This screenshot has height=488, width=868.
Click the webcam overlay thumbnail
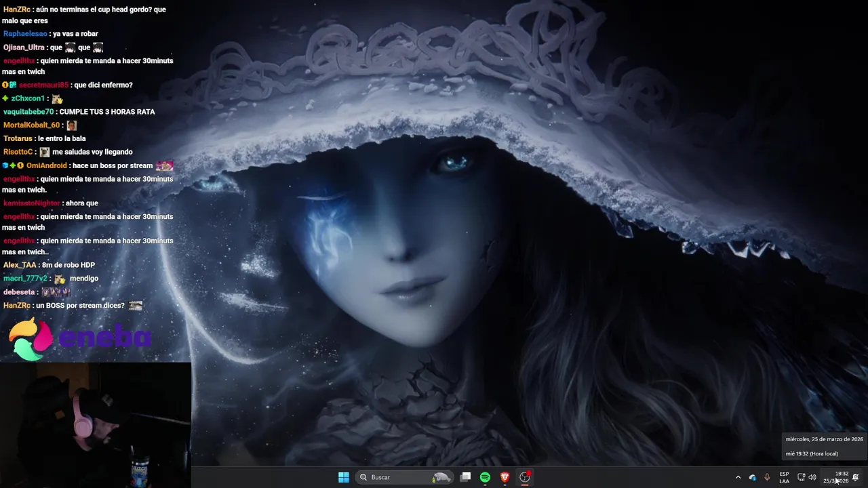[96, 425]
